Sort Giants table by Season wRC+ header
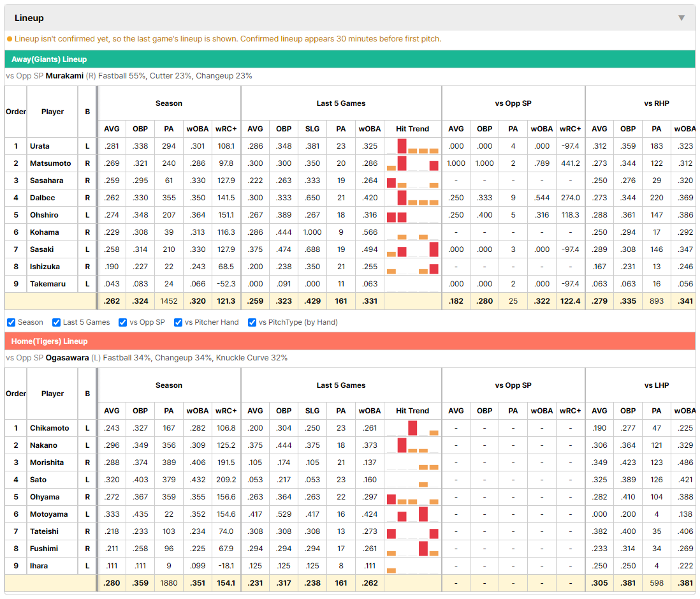This screenshot has width=700, height=599. coord(226,129)
